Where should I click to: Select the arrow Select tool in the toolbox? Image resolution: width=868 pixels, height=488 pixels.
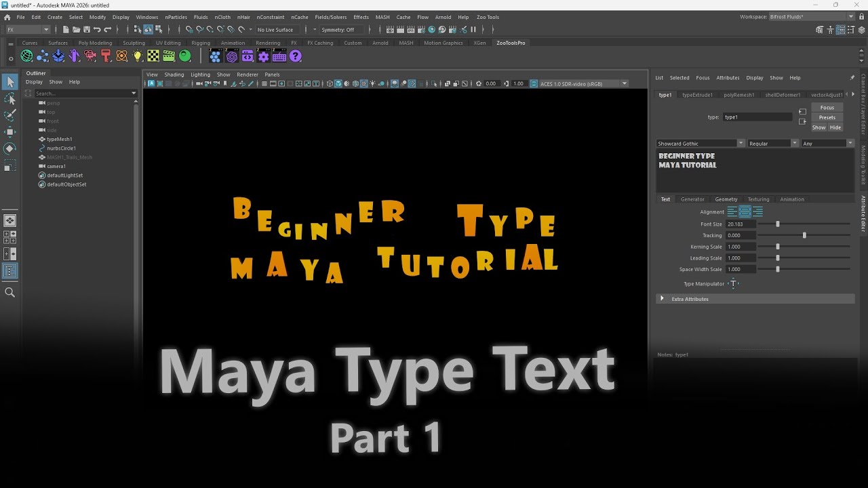pyautogui.click(x=10, y=82)
